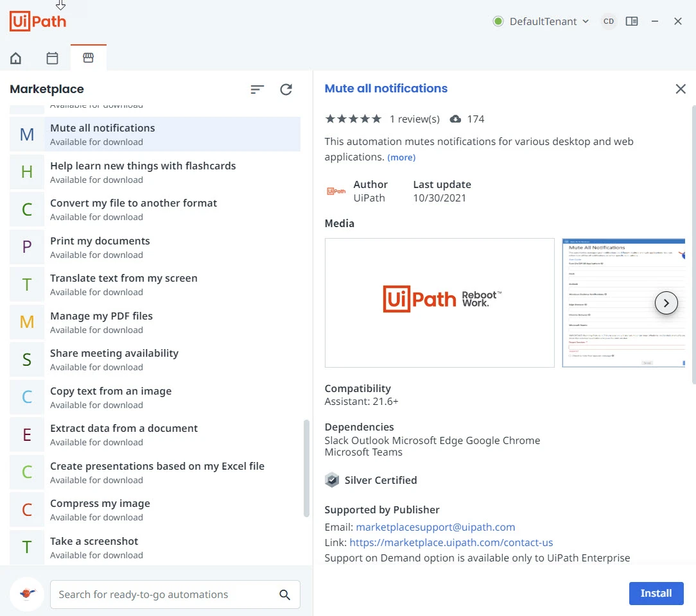Click the five-star rating
Image resolution: width=696 pixels, height=616 pixels.
tap(353, 119)
